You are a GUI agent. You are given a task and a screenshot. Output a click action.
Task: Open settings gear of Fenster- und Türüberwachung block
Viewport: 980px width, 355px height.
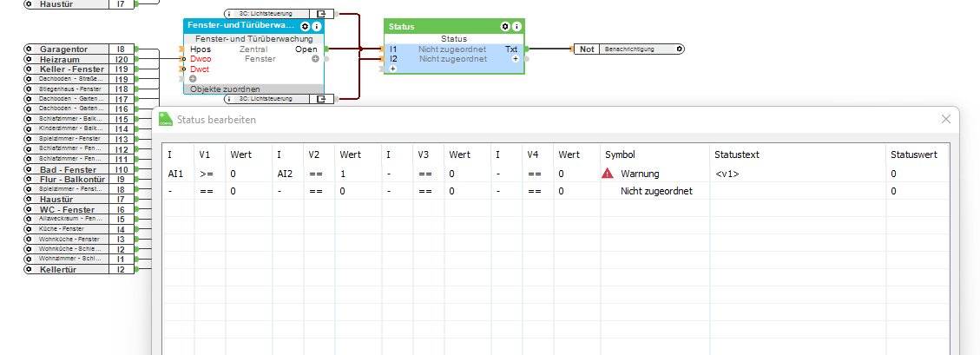coord(305,26)
